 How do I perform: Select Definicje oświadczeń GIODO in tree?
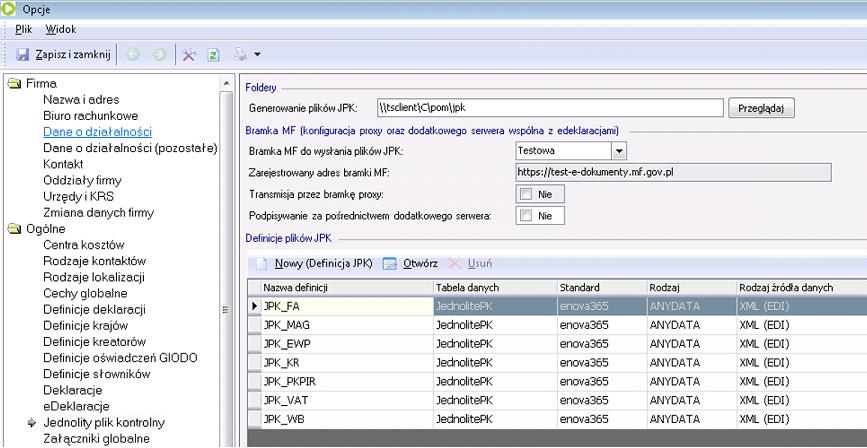point(121,358)
